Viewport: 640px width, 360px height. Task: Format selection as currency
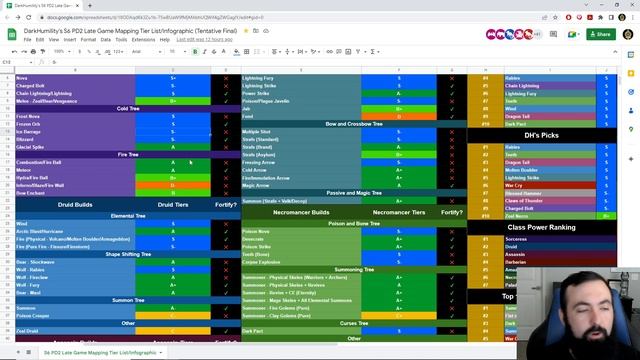80,52
